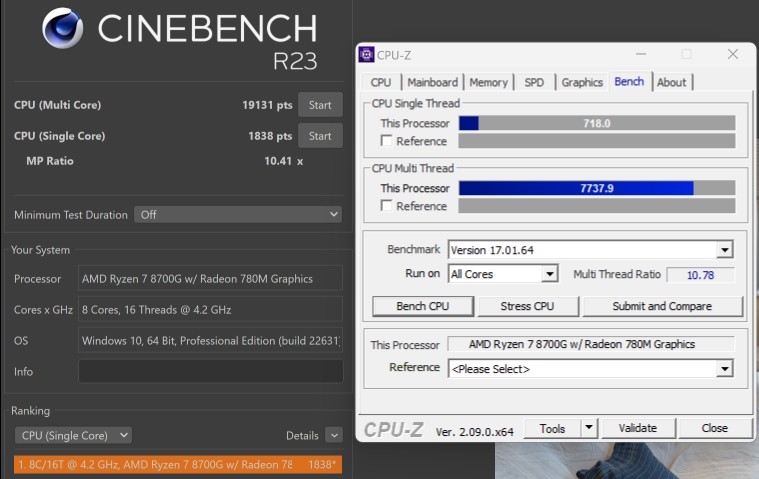Click the 1838 pts single core score
This screenshot has width=759, height=479.
(270, 136)
